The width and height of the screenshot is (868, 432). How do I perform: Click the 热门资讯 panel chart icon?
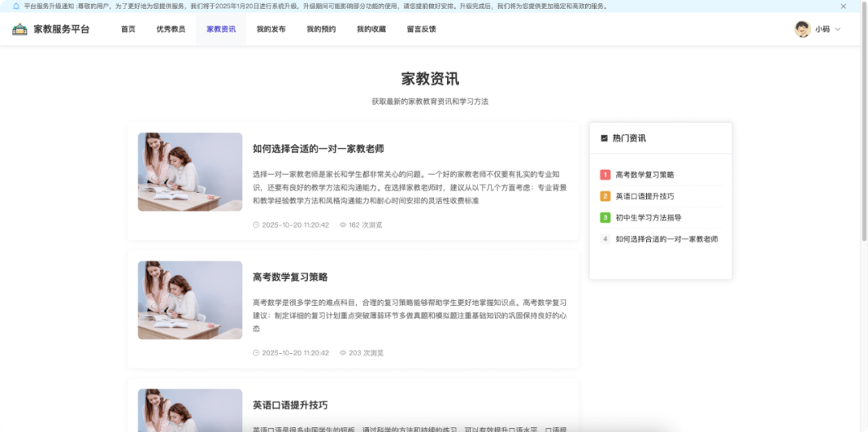604,138
